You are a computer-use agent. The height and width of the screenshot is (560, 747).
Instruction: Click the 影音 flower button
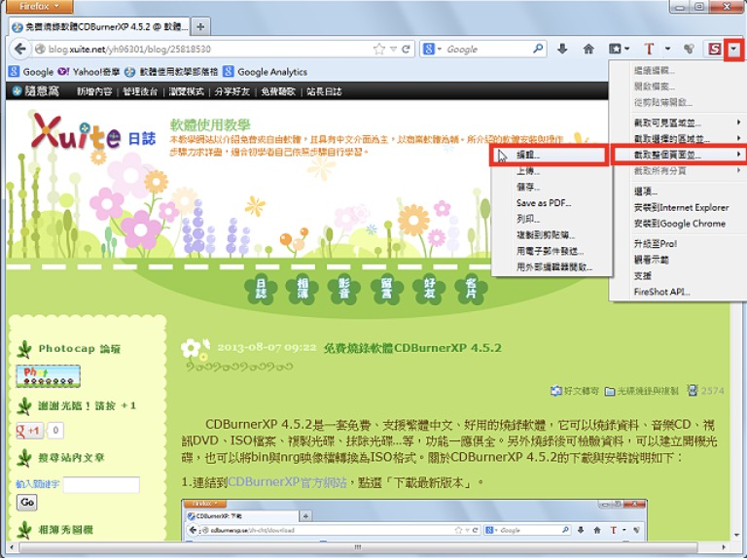pyautogui.click(x=344, y=289)
